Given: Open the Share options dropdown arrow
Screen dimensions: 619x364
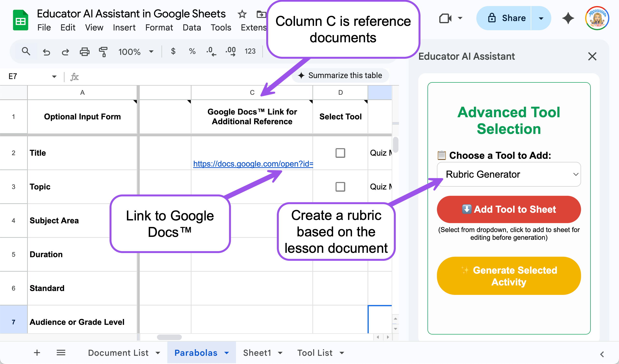Looking at the screenshot, I should (x=541, y=18).
